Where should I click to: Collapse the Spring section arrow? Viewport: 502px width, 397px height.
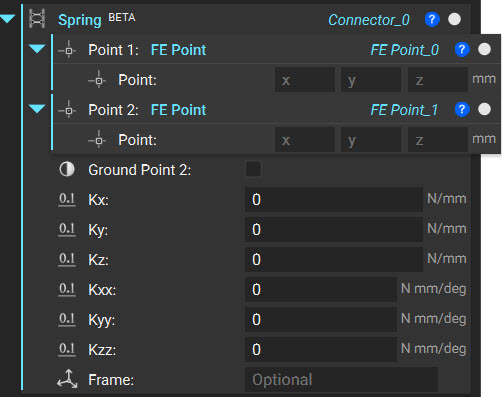pyautogui.click(x=8, y=19)
